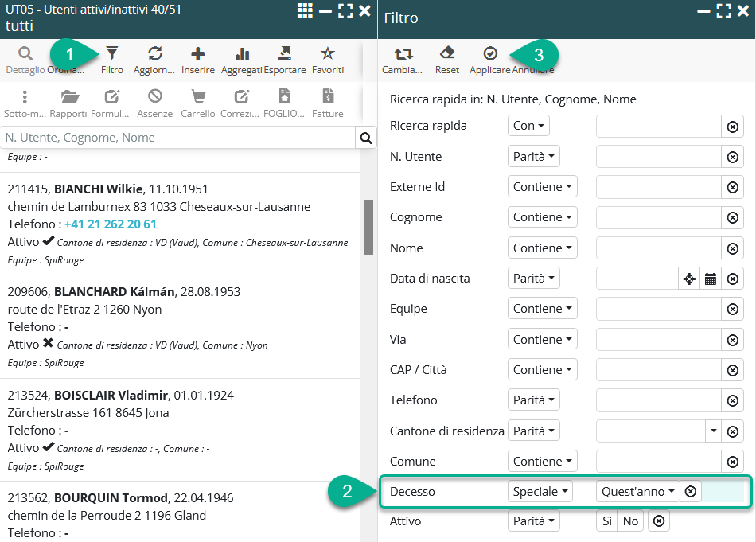The image size is (756, 542).
Task: Select No for Attivo filter
Action: pos(630,521)
